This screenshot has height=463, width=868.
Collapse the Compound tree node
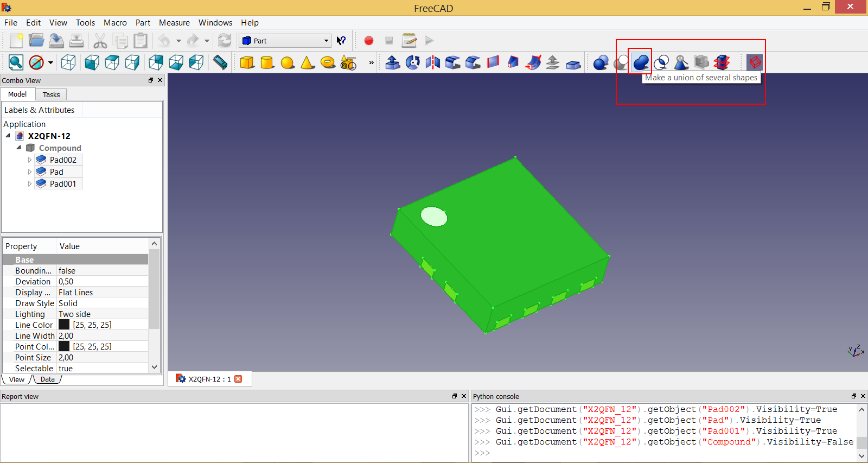(x=19, y=148)
